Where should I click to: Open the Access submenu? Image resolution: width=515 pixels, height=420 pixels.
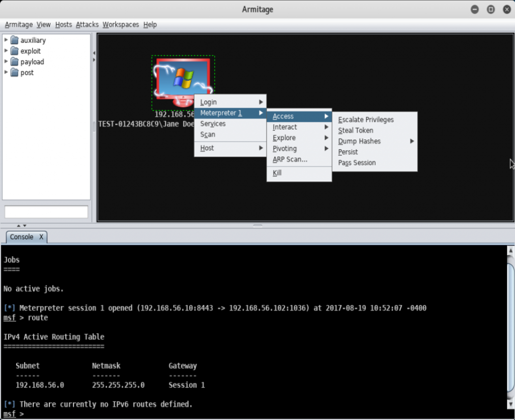click(299, 116)
